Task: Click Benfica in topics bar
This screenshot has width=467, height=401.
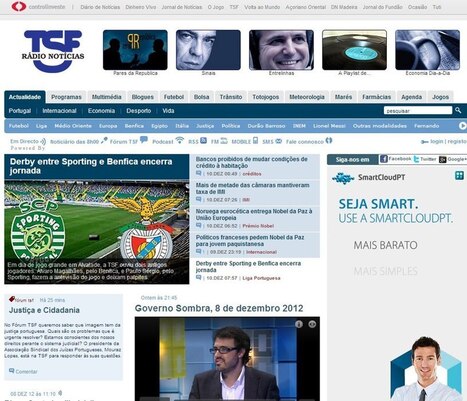Action: (134, 126)
